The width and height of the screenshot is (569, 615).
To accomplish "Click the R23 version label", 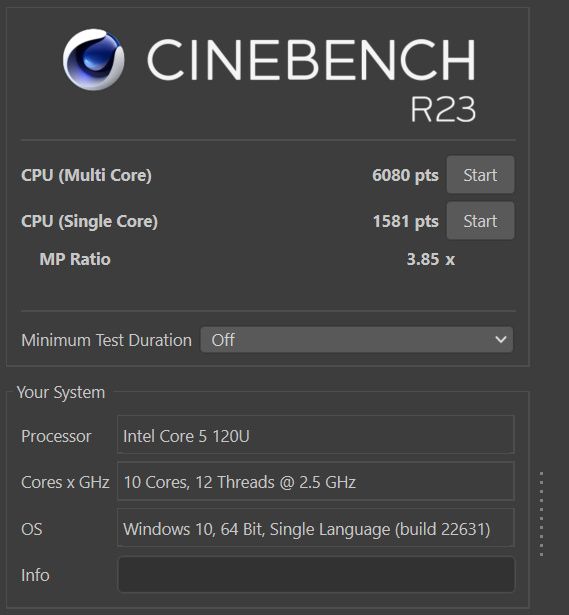I will click(x=443, y=109).
